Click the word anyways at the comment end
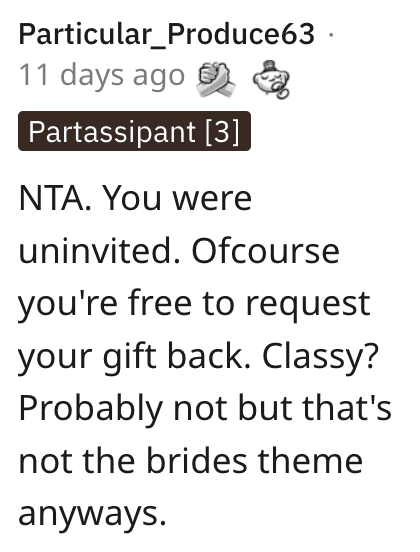420x552 pixels. tap(92, 516)
